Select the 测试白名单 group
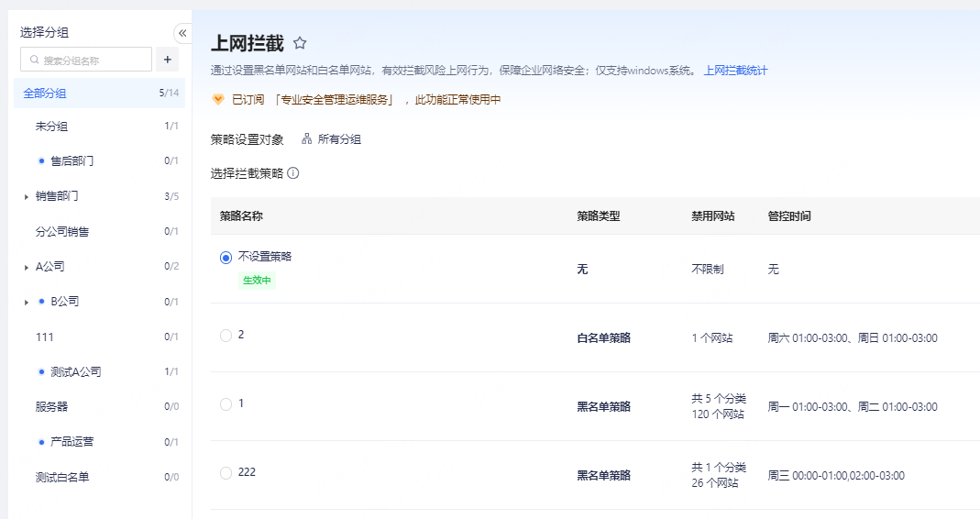 pos(62,477)
